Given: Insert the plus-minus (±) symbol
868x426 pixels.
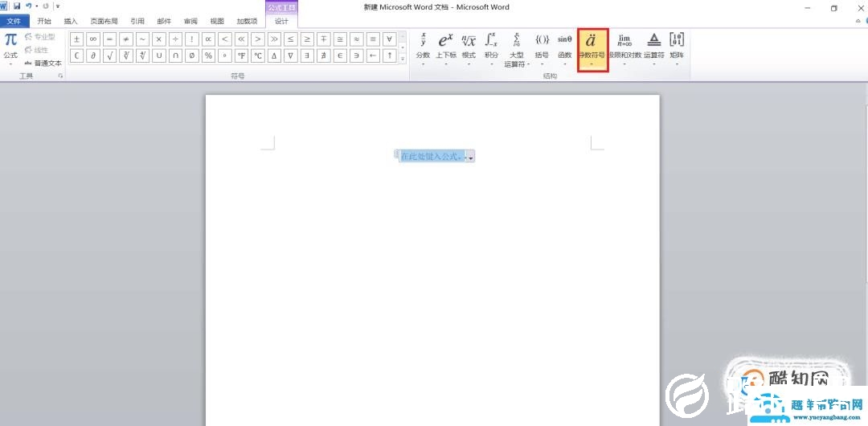Looking at the screenshot, I should coord(77,39).
